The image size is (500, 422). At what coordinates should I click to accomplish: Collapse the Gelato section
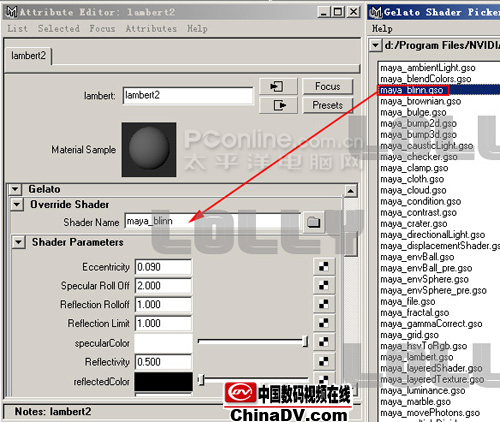[15, 189]
